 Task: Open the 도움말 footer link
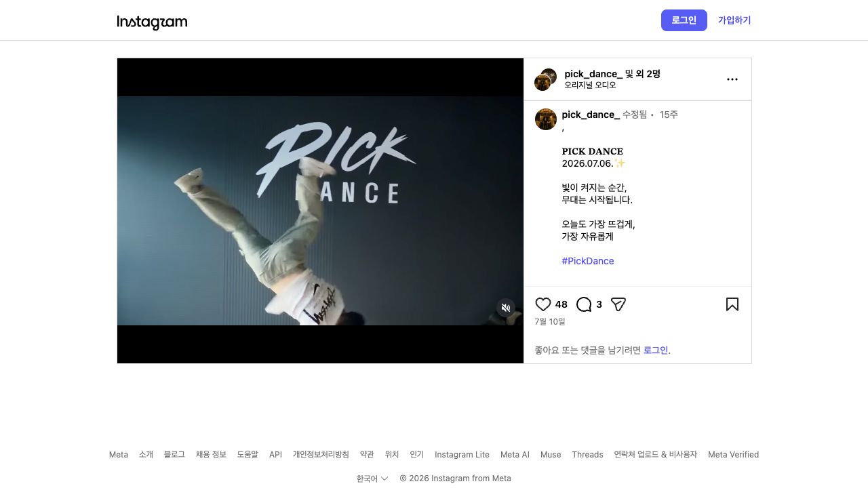click(248, 455)
